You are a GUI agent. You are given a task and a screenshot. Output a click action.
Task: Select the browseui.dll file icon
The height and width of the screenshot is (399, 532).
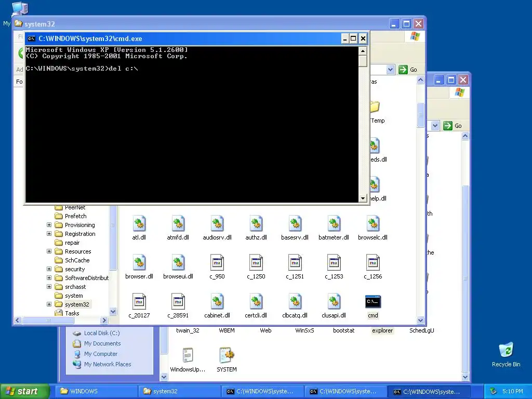(178, 262)
